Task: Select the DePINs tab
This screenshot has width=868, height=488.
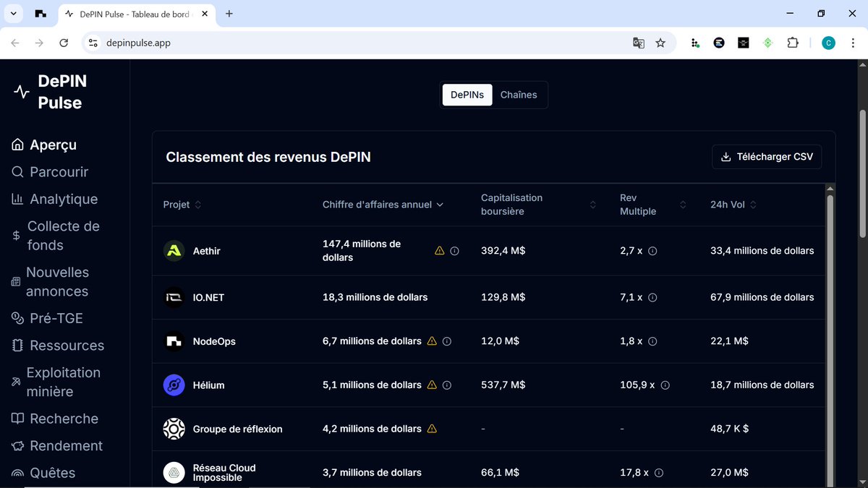Action: pos(467,94)
